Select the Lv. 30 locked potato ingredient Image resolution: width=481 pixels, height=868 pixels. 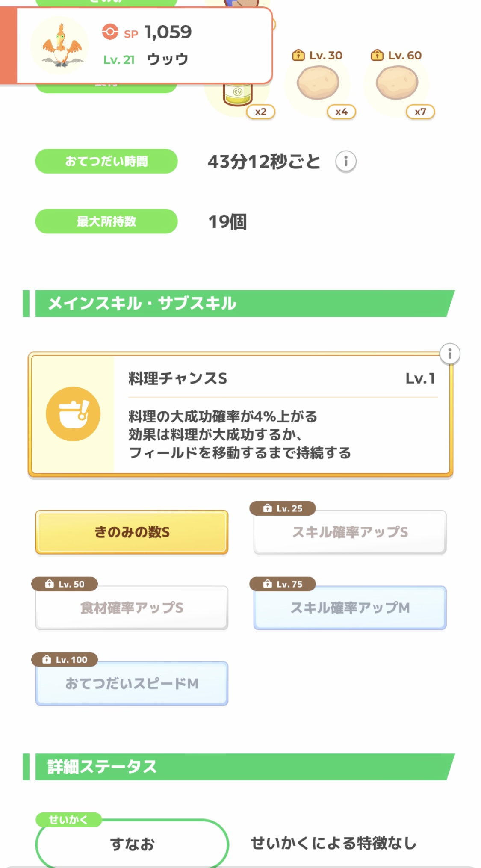318,83
